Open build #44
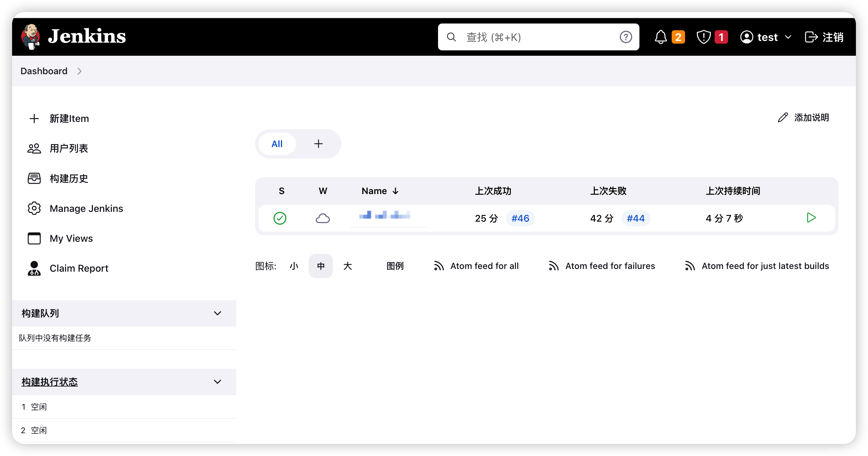This screenshot has width=868, height=456. coord(635,218)
